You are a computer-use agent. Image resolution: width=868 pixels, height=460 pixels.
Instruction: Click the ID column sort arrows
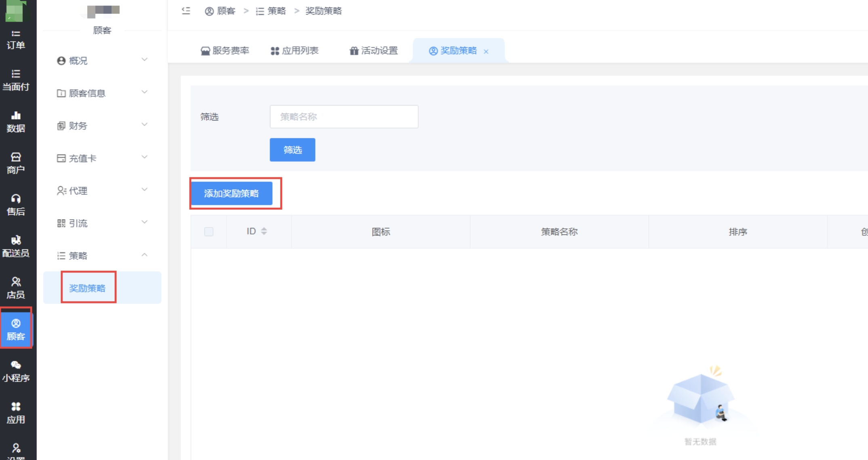264,231
